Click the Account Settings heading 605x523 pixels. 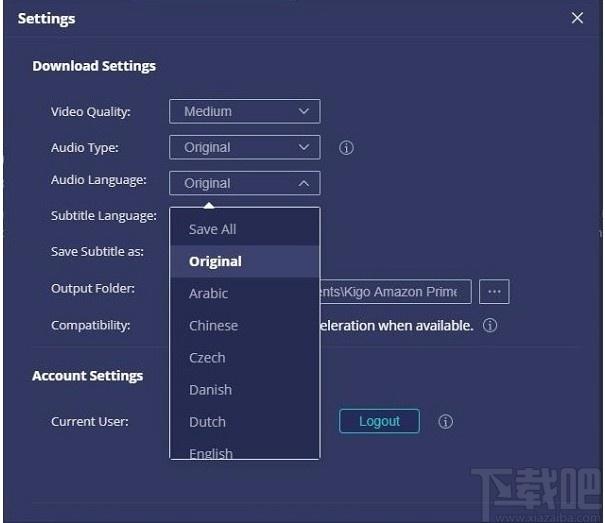coord(88,376)
